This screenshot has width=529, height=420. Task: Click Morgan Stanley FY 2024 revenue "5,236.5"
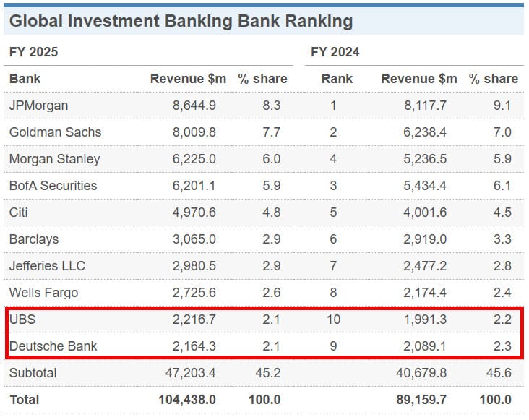click(425, 159)
